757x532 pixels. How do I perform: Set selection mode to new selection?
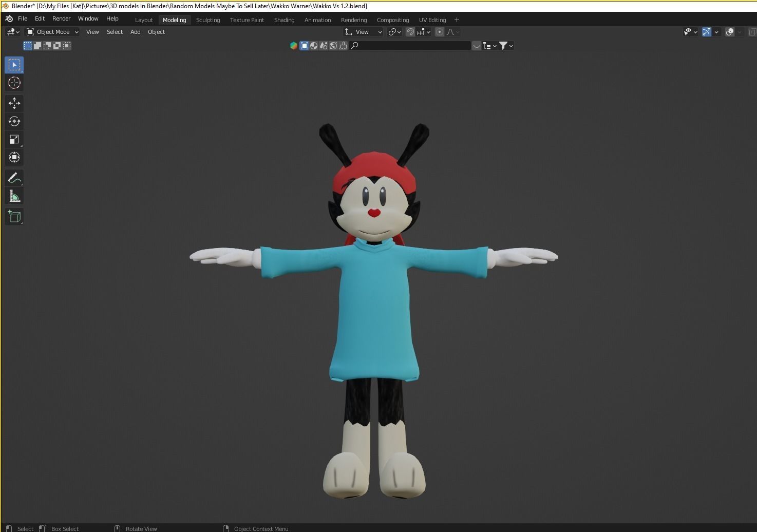point(28,46)
